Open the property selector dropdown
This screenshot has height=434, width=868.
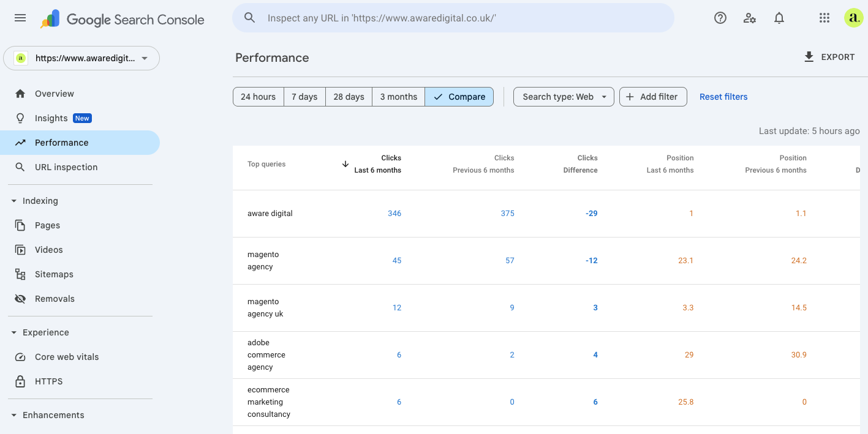pos(81,58)
